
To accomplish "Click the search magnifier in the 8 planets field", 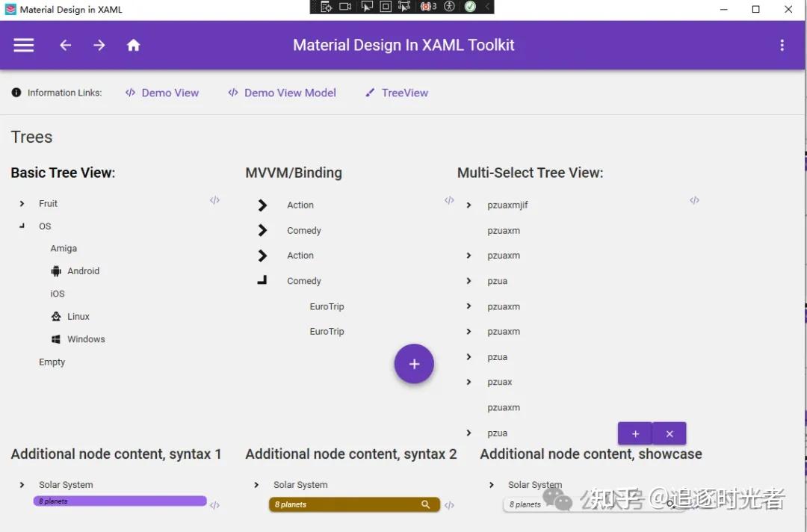I will pyautogui.click(x=425, y=504).
